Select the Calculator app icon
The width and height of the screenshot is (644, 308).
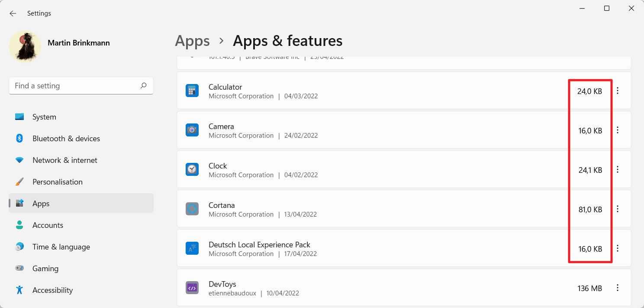coord(192,91)
